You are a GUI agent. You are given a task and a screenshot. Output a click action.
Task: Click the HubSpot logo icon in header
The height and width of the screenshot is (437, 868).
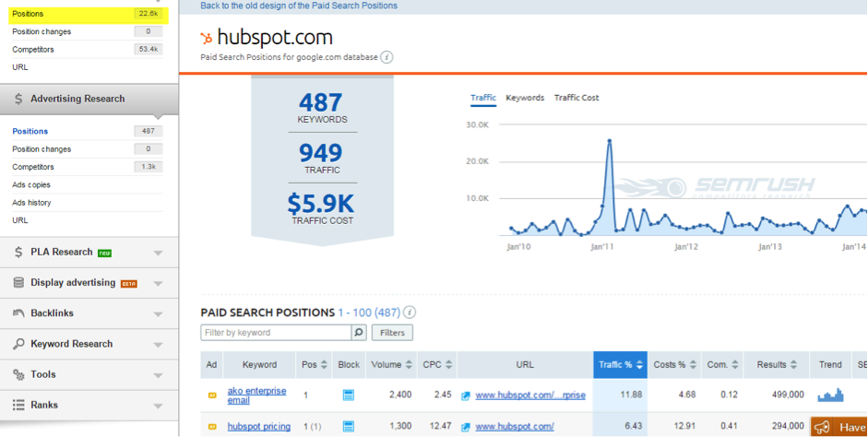pyautogui.click(x=207, y=37)
